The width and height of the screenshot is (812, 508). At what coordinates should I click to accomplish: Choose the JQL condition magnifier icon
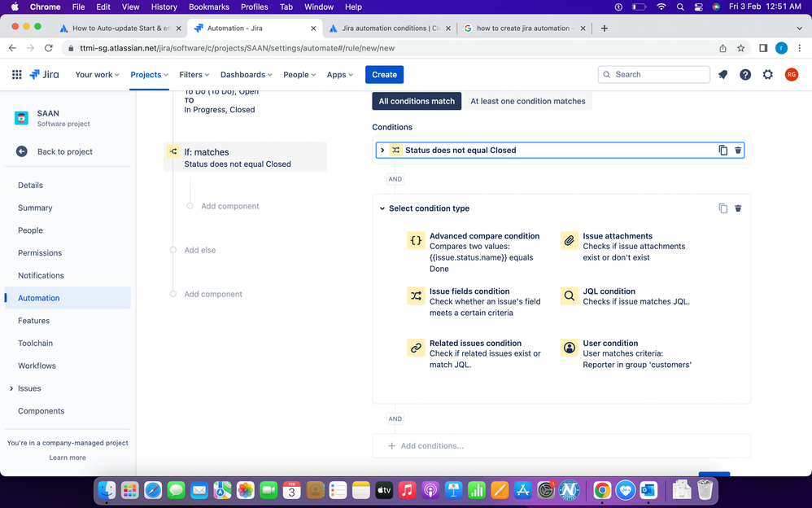coord(569,296)
